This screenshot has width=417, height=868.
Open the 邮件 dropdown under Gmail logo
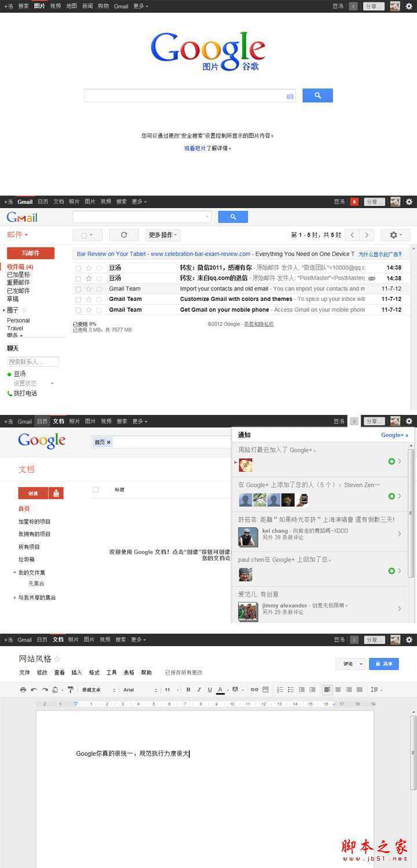(x=17, y=234)
